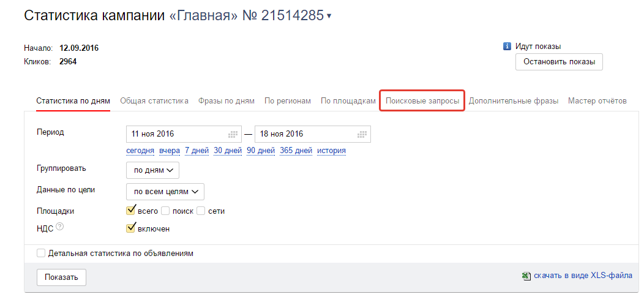Click the end date field 18 ноя 2016
This screenshot has height=305, width=644.
pos(313,134)
